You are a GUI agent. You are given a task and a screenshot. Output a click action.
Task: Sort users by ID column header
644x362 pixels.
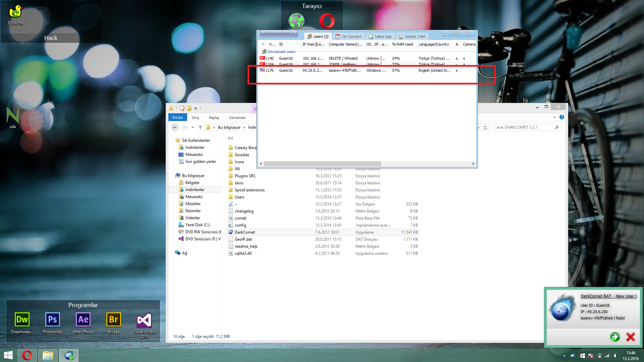(288, 44)
